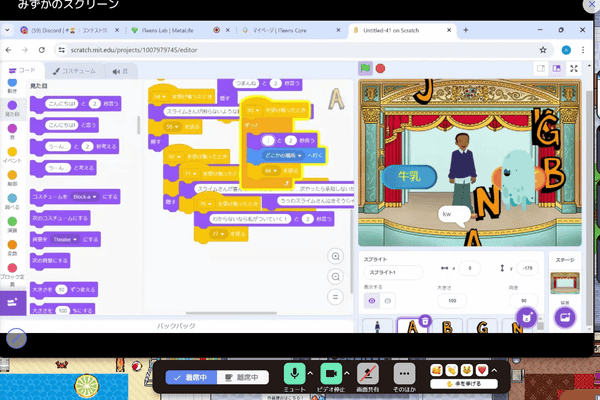The image size is (600, 400).
Task: Open the どこかの場所 destination dropdown
Action: pyautogui.click(x=284, y=155)
